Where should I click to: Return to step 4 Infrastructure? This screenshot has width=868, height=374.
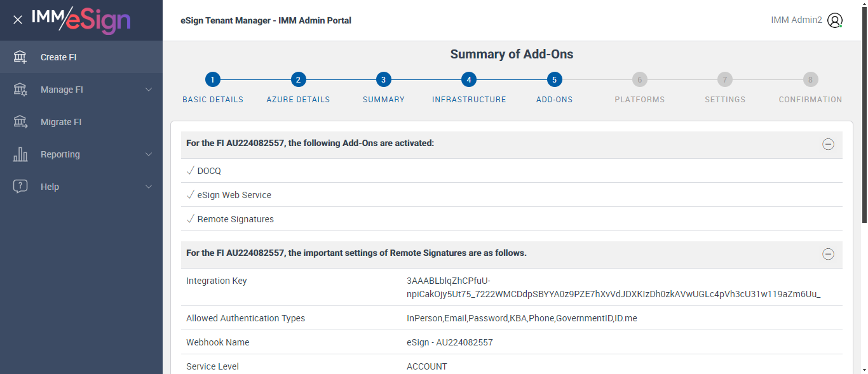(x=469, y=80)
